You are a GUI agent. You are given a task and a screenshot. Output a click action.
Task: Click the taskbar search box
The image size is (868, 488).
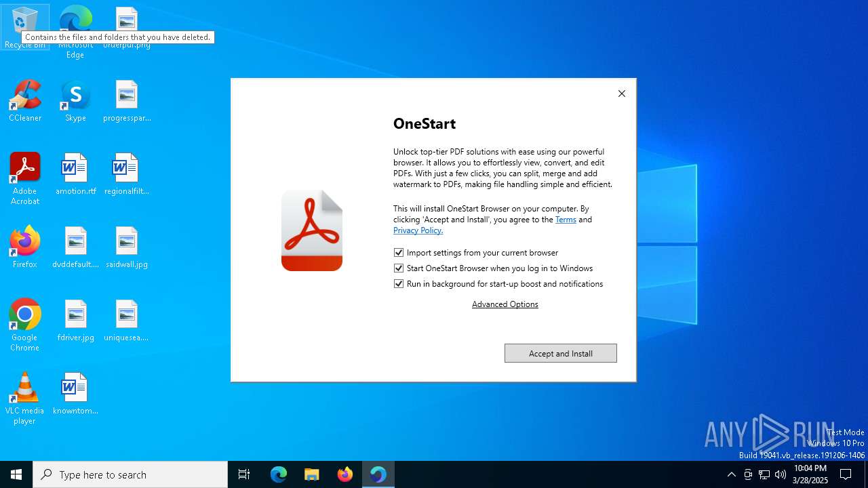pyautogui.click(x=130, y=474)
